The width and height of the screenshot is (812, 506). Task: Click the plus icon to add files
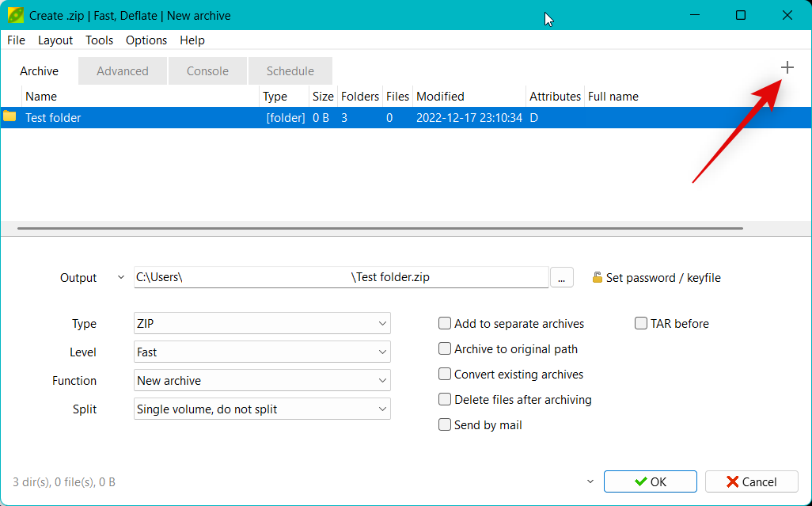(787, 68)
